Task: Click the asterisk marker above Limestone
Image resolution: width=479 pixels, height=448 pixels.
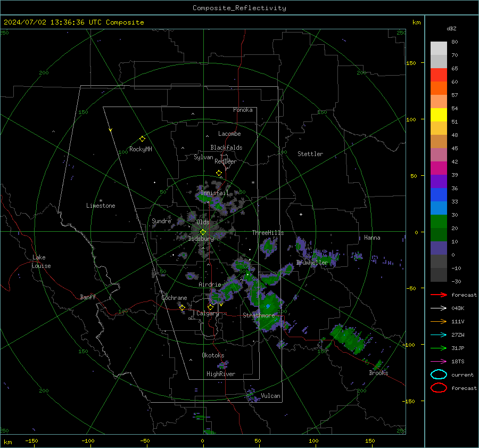Action: click(x=101, y=201)
